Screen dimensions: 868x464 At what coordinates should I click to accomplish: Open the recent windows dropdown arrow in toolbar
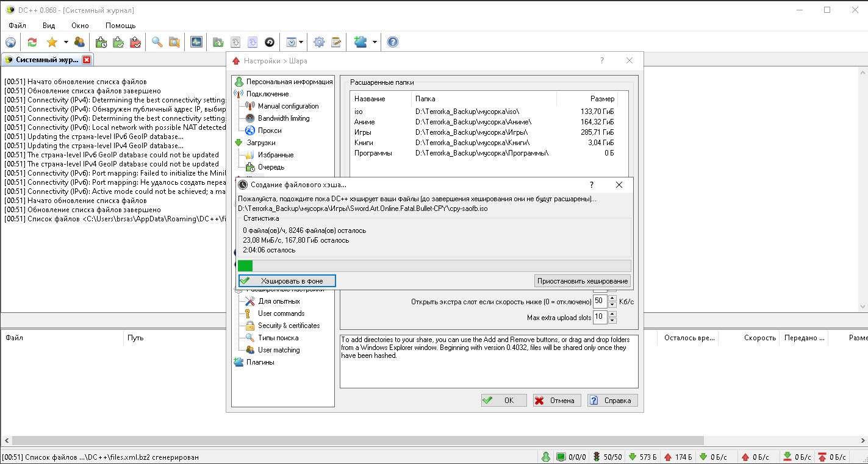point(301,42)
